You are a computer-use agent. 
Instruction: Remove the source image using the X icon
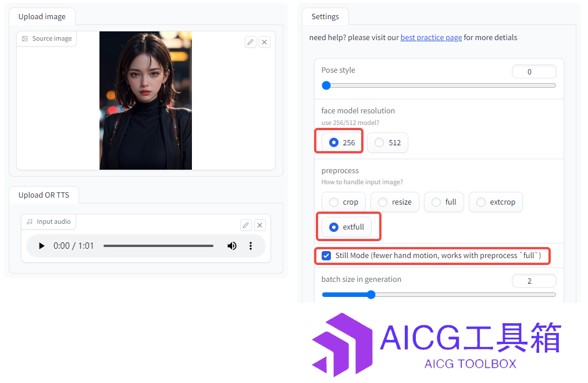click(265, 42)
